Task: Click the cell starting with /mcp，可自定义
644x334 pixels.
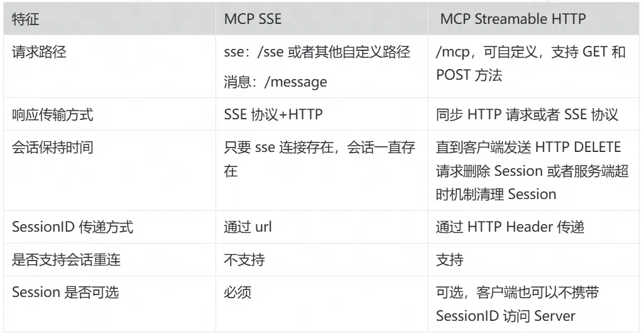Action: [x=531, y=63]
